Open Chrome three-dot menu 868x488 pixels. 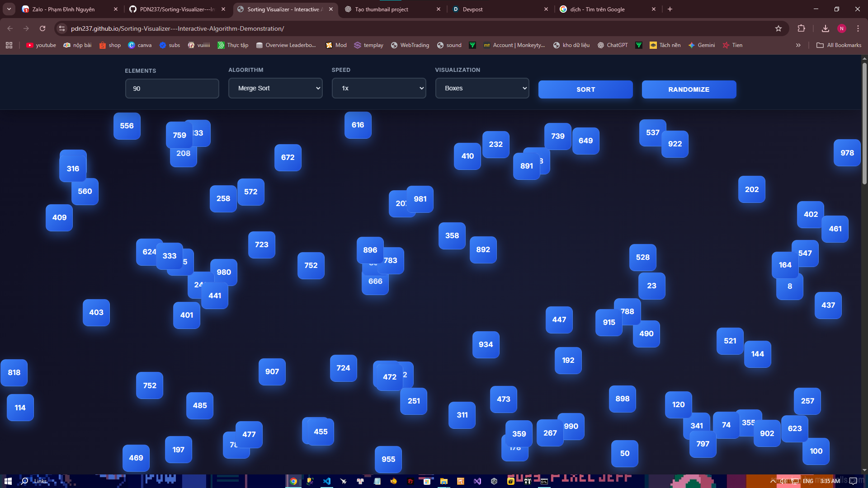(858, 28)
